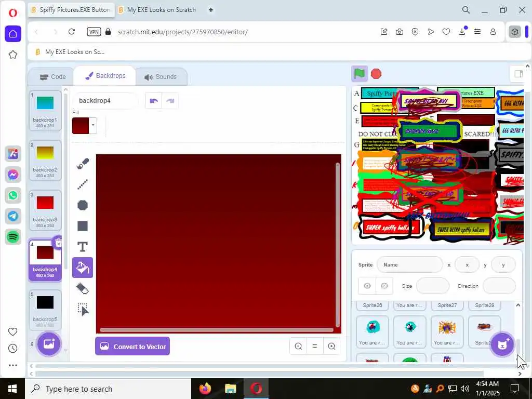Open Opera extensions cube icon
The height and width of the screenshot is (399, 532).
tap(515, 32)
